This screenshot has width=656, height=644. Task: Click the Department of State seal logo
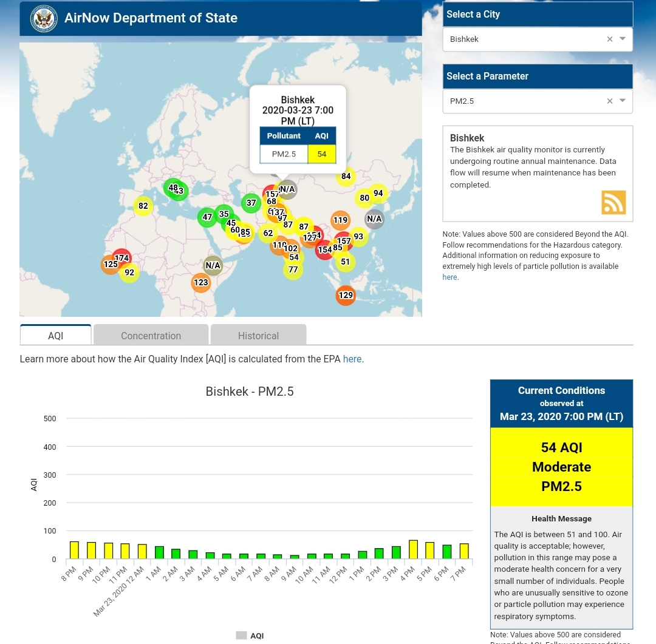tap(44, 19)
